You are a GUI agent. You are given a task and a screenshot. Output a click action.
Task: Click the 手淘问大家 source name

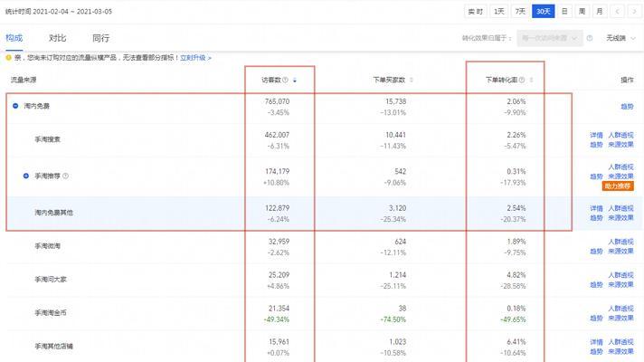pyautogui.click(x=51, y=280)
